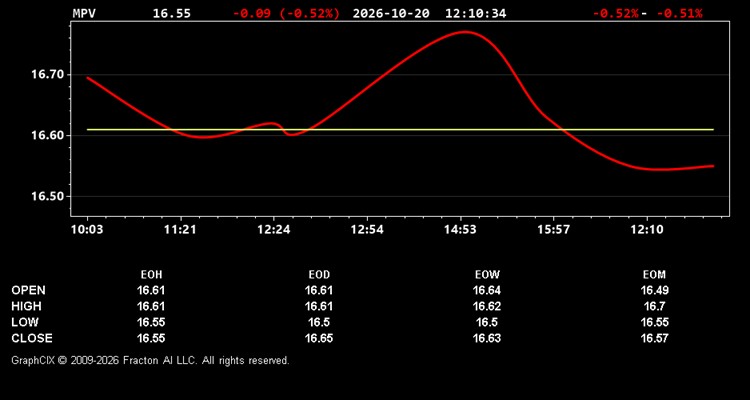The image size is (750, 400).
Task: Select the EOM LOW value 16.55
Action: [x=654, y=322]
